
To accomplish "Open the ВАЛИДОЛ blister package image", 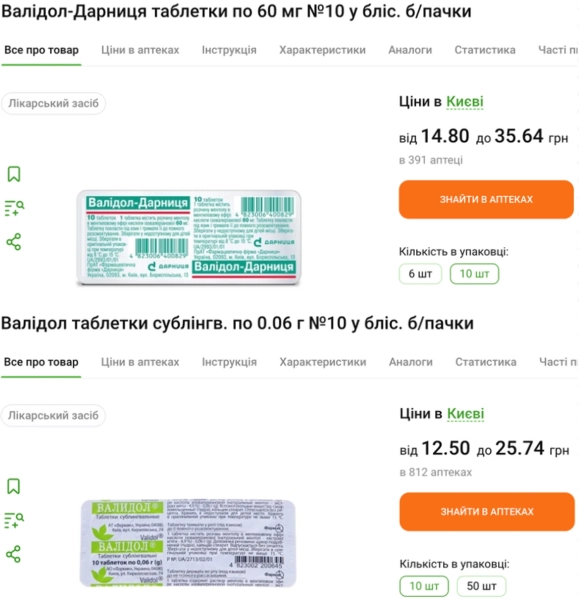I will [x=188, y=543].
